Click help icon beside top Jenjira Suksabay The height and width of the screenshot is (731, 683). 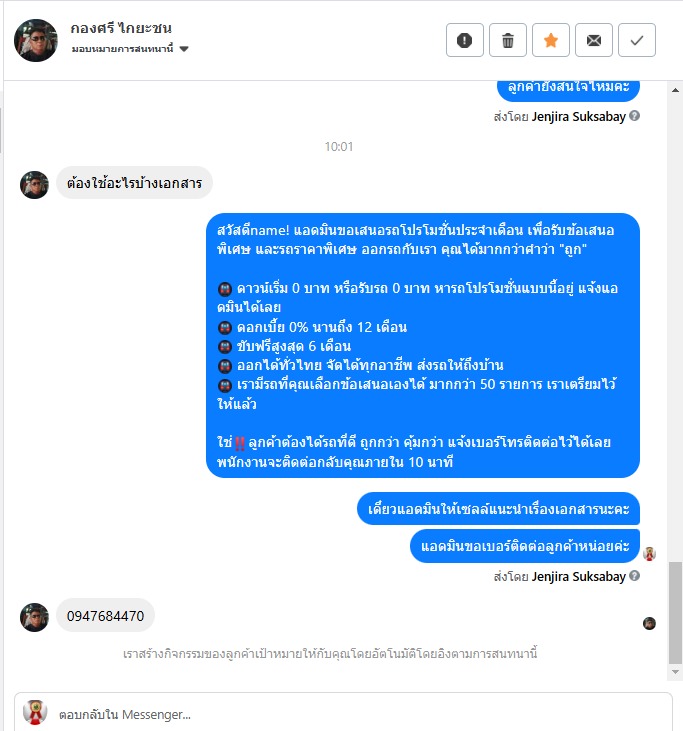(x=634, y=116)
